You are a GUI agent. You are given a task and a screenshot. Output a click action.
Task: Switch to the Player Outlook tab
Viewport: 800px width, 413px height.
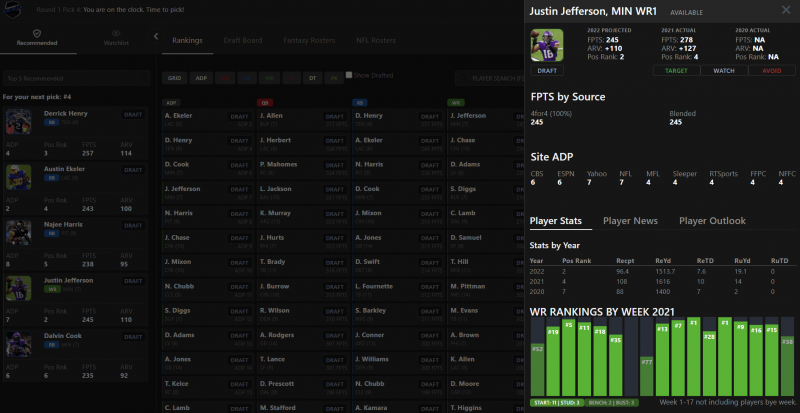tap(712, 221)
